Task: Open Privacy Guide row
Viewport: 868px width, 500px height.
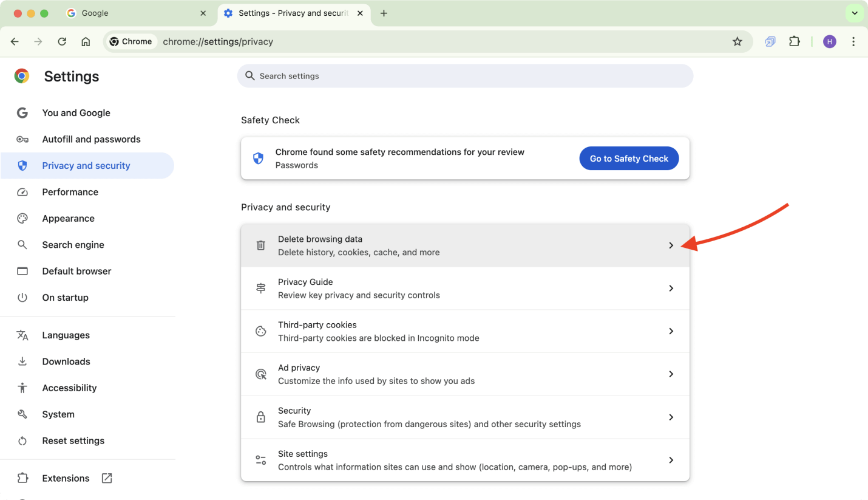Action: tap(465, 289)
